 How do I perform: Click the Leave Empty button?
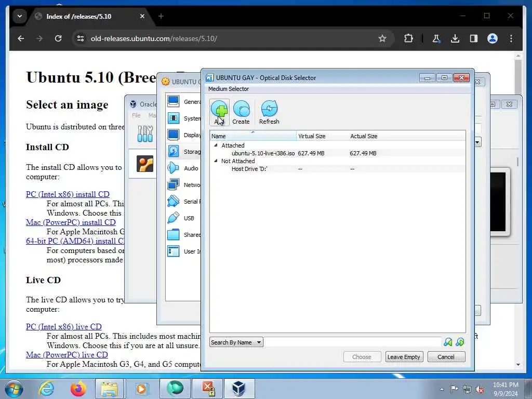[404, 357]
